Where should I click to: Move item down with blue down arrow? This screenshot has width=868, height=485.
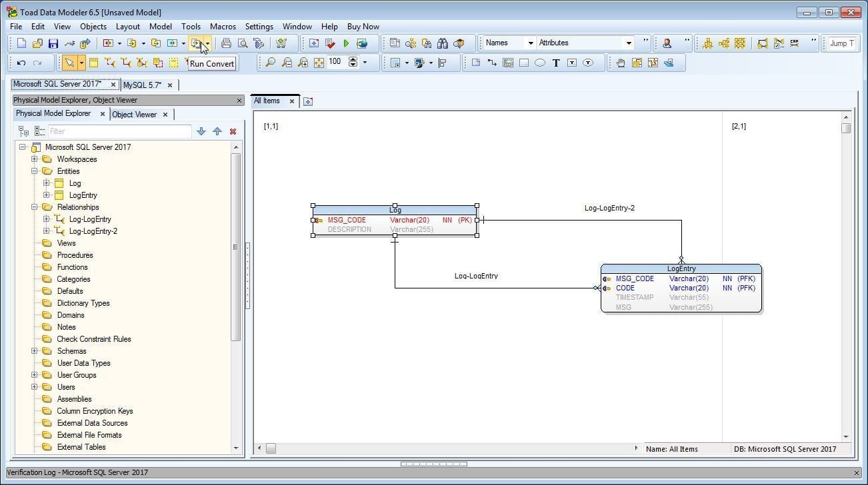[x=201, y=131]
